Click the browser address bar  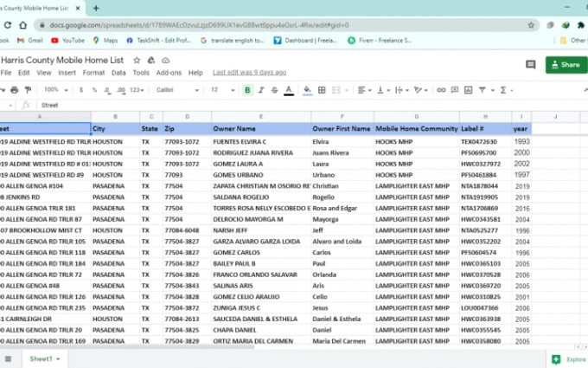click(285, 25)
